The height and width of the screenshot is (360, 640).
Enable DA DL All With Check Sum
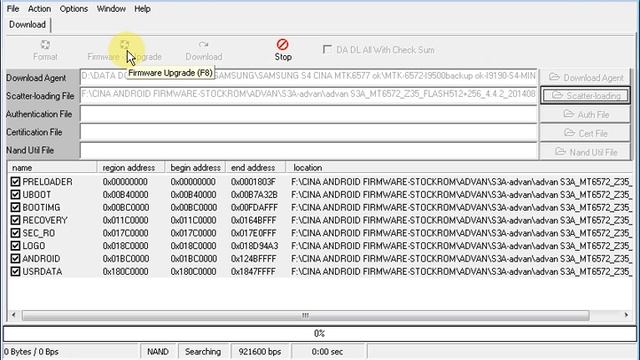pyautogui.click(x=327, y=49)
